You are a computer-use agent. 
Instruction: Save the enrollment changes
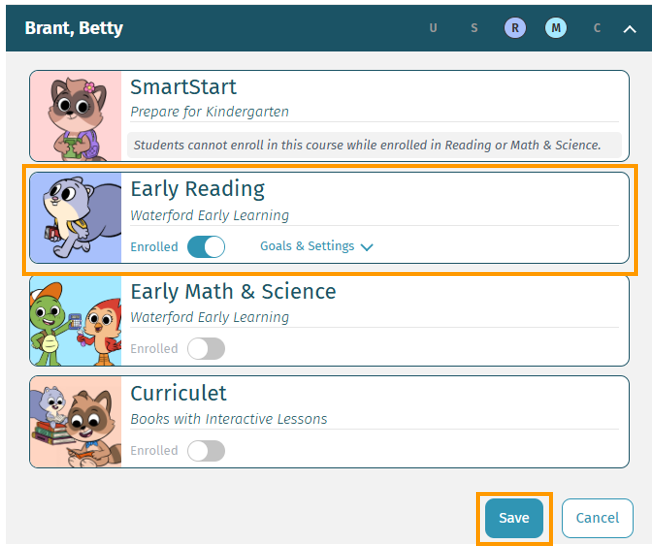514,518
